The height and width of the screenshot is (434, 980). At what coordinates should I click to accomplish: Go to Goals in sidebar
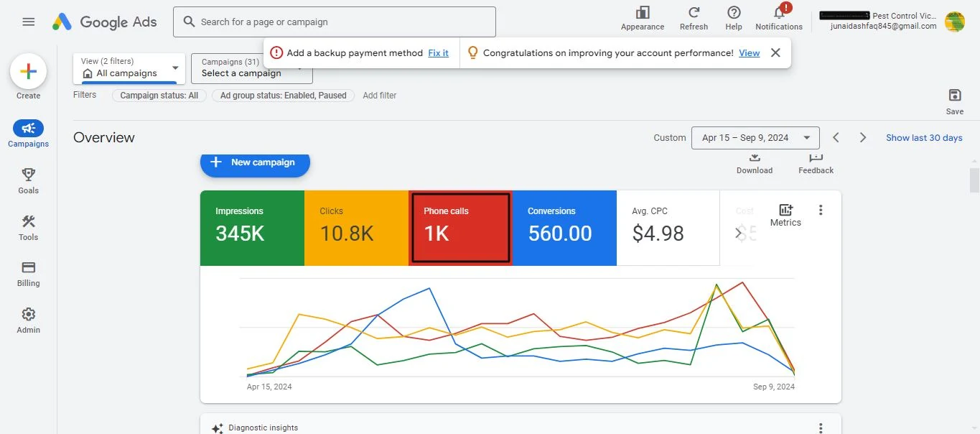[29, 181]
